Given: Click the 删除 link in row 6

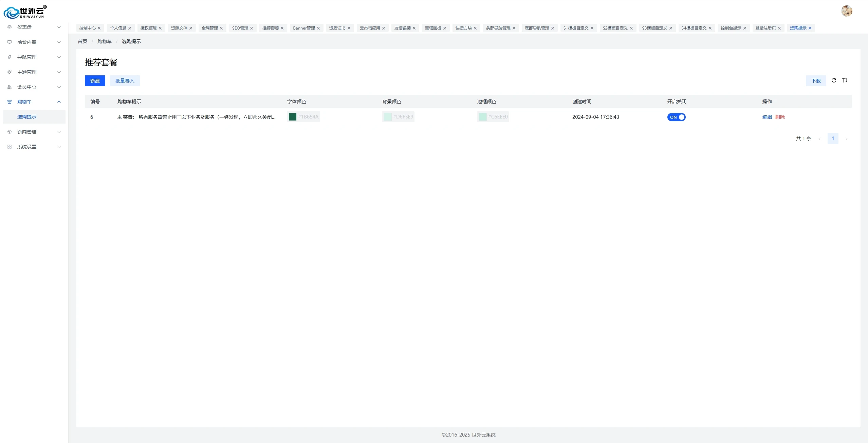Looking at the screenshot, I should click(x=780, y=117).
